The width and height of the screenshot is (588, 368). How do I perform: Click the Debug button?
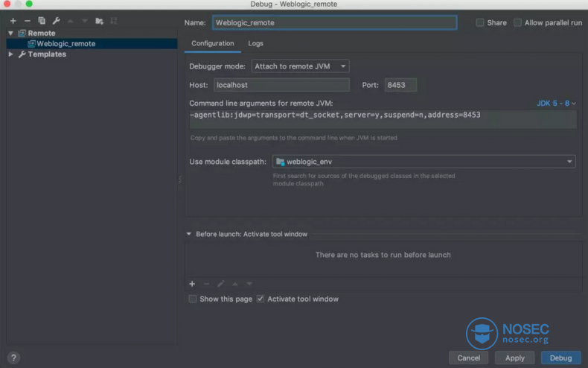pos(560,358)
